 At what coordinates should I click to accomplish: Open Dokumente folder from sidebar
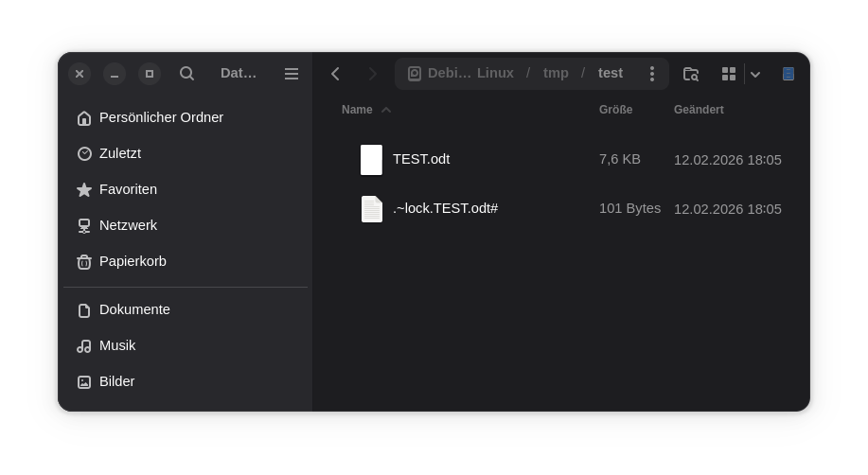pyautogui.click(x=134, y=309)
